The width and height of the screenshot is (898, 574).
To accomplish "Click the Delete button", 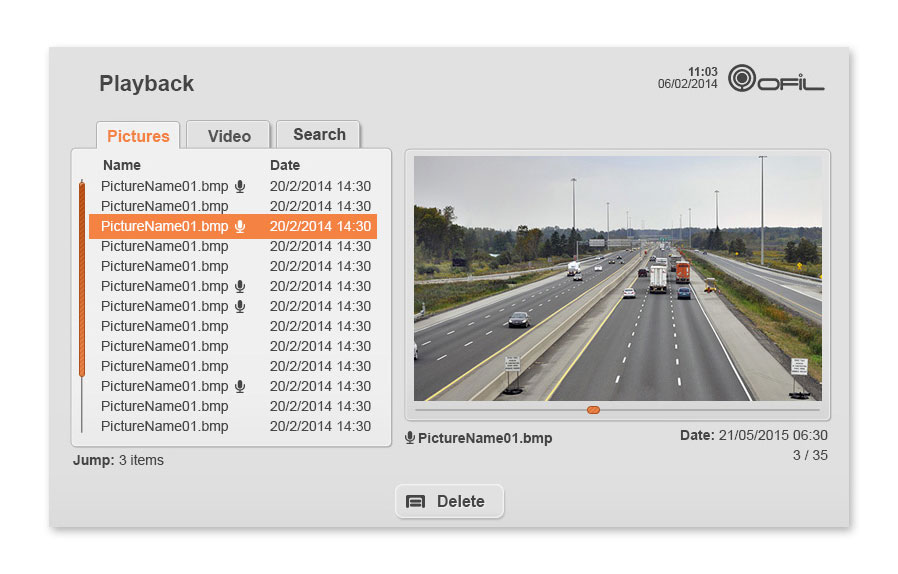I will [449, 501].
